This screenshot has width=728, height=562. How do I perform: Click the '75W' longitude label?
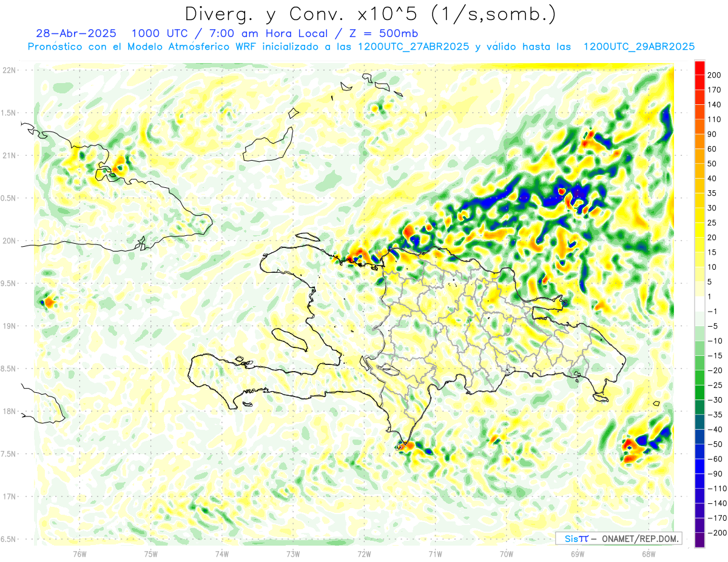point(150,554)
